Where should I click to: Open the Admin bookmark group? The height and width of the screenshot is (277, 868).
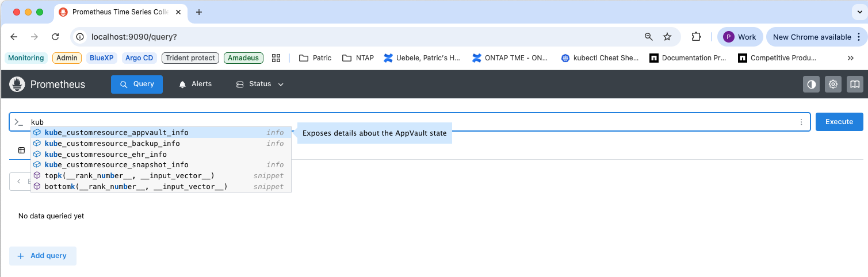[67, 58]
